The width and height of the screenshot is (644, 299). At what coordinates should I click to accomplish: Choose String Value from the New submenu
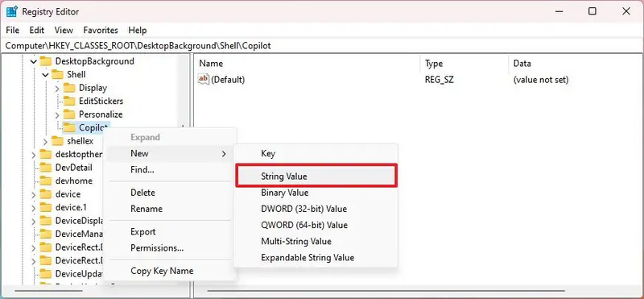point(316,176)
